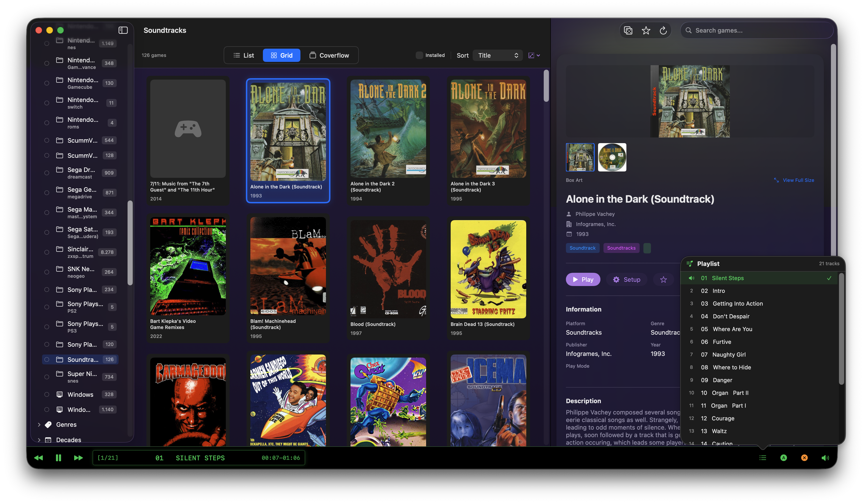Viewport: 864px width, 504px height.
Task: Stop playback with the orange X icon
Action: point(804,458)
